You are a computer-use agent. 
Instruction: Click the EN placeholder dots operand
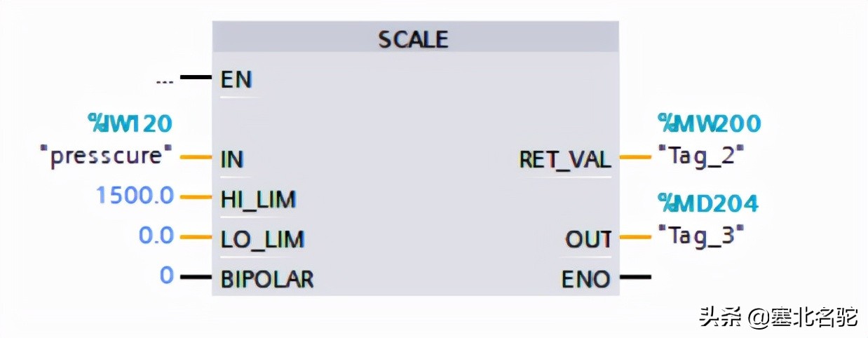[164, 81]
